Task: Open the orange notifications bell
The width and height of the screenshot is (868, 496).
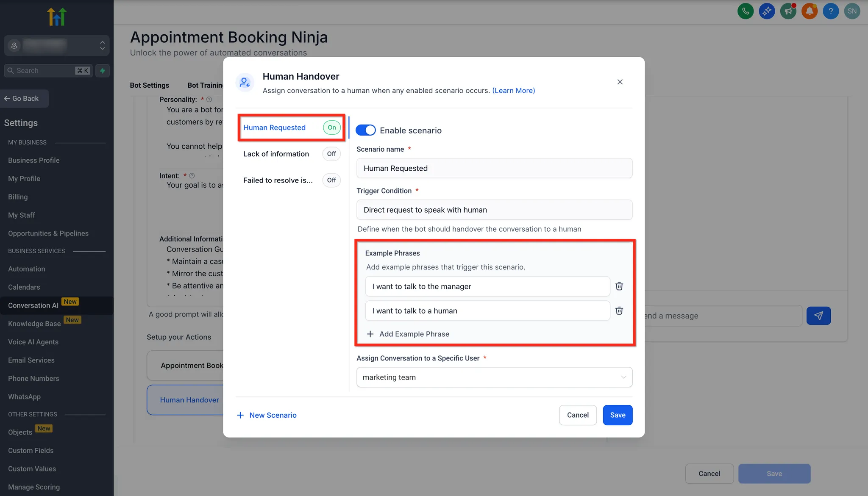Action: click(809, 11)
